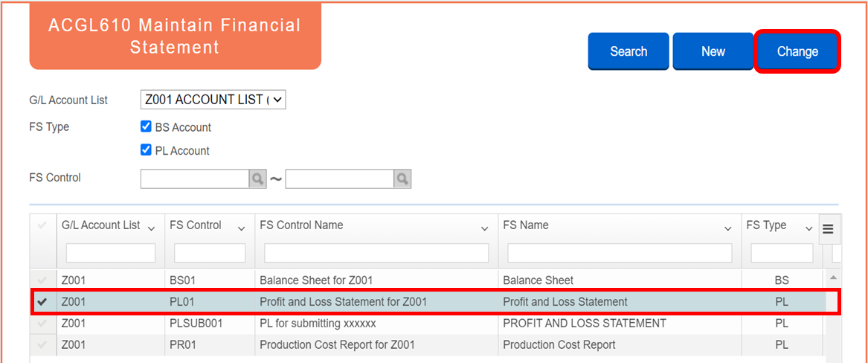Select the PR01 row checkmark

coord(42,344)
